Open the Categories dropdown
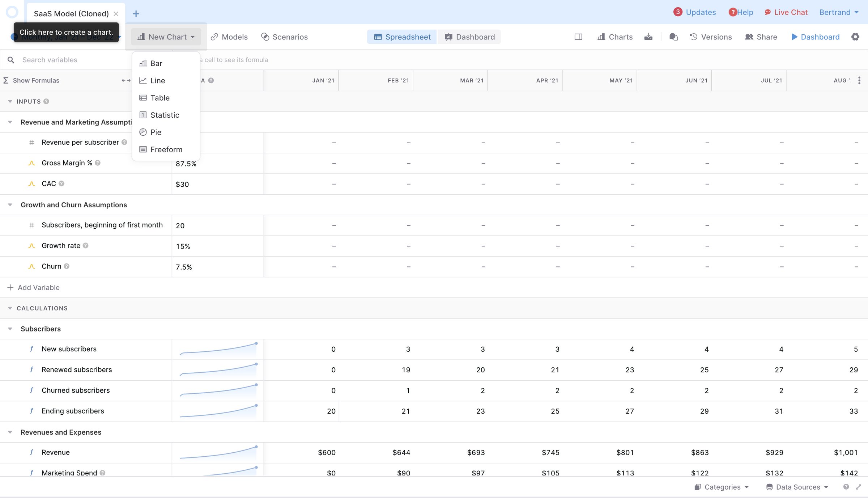This screenshot has width=868, height=499. (722, 487)
